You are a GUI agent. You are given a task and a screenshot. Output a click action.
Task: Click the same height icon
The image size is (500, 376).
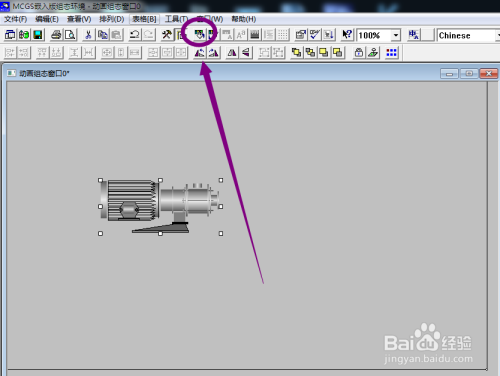121,52
